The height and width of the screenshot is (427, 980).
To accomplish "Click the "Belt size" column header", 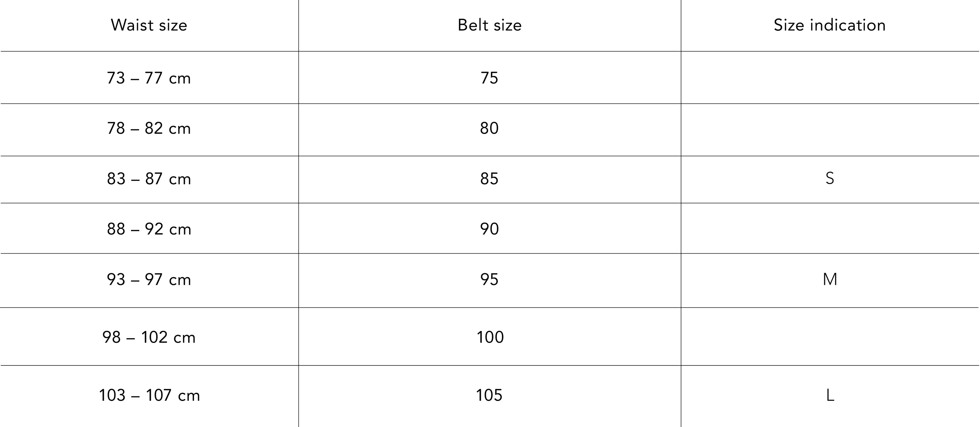I will coord(489,25).
